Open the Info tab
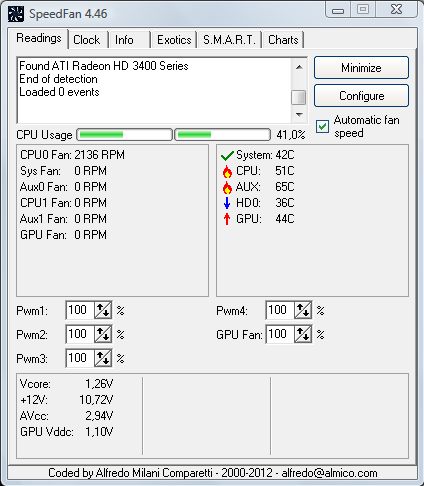The height and width of the screenshot is (486, 424). point(124,40)
